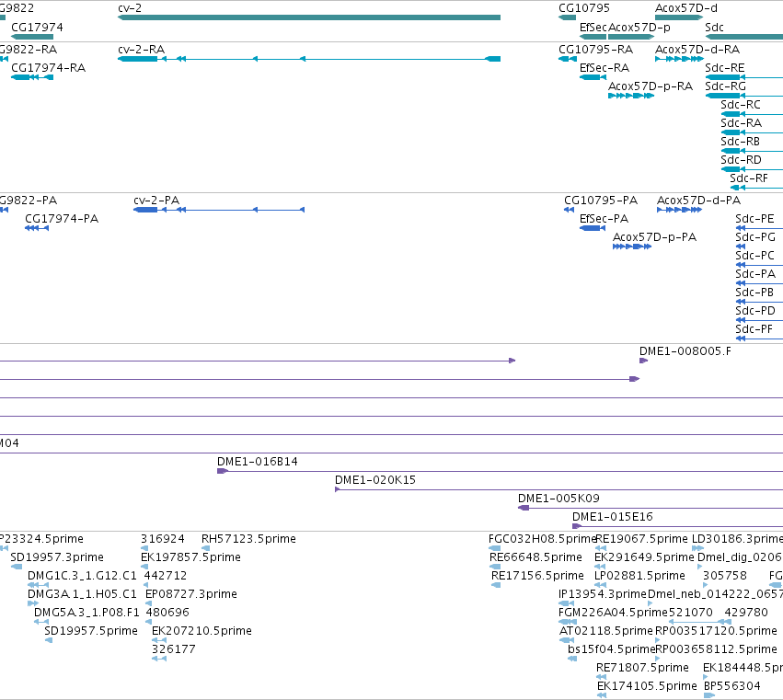Click the cv-2-PA protein label

coord(156,201)
